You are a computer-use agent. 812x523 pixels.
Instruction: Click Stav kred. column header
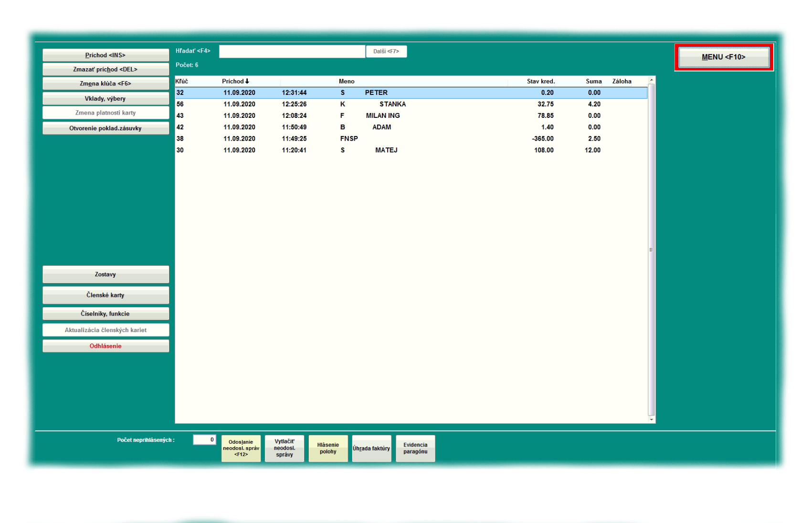tap(541, 82)
